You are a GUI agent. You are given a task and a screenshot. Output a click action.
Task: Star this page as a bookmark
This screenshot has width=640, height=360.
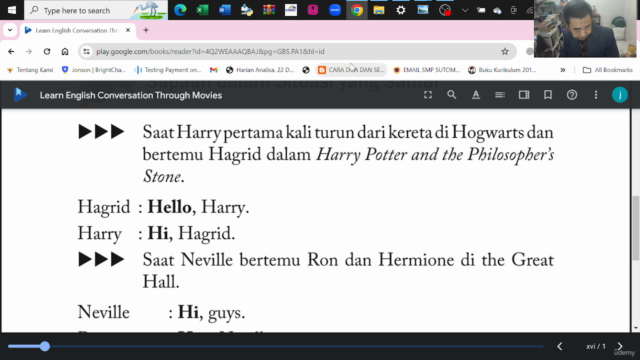505,51
